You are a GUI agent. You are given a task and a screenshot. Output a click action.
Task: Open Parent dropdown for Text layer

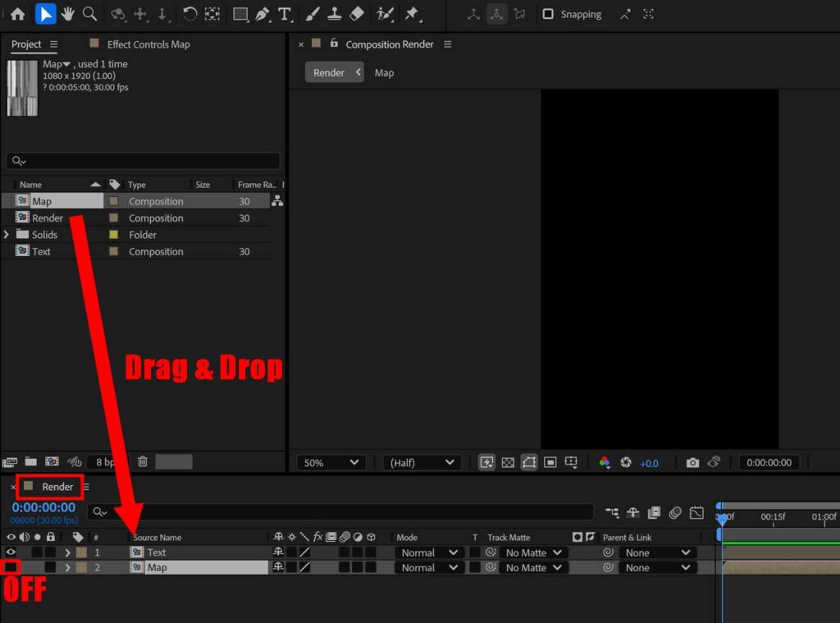(657, 552)
